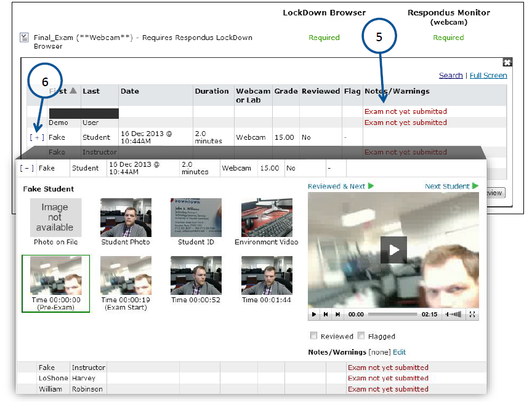Switch to the Full Screen view
Screen dimensions: 532x402
(488, 74)
